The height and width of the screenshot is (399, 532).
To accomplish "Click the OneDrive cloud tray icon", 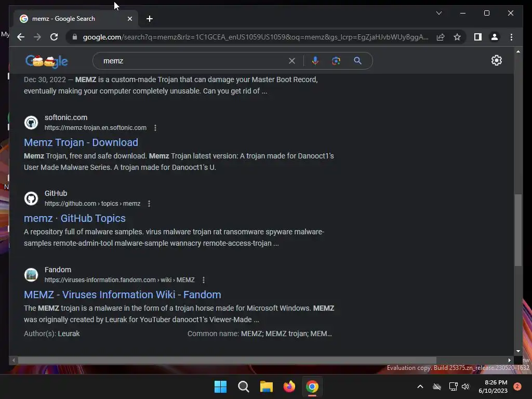I will (x=437, y=387).
